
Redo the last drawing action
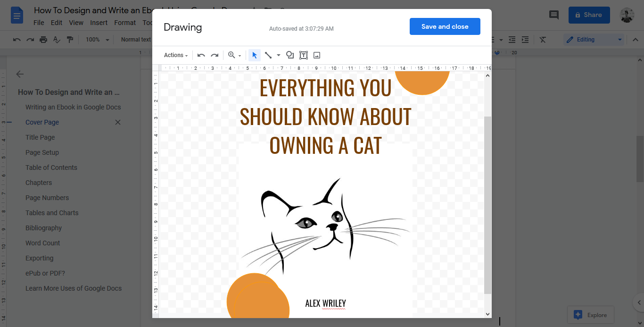(215, 55)
